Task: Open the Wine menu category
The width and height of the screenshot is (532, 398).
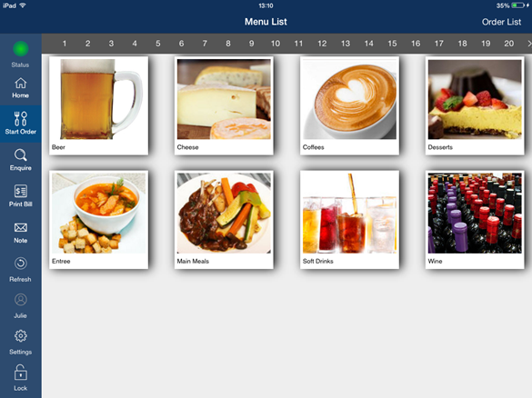Action: pyautogui.click(x=475, y=220)
